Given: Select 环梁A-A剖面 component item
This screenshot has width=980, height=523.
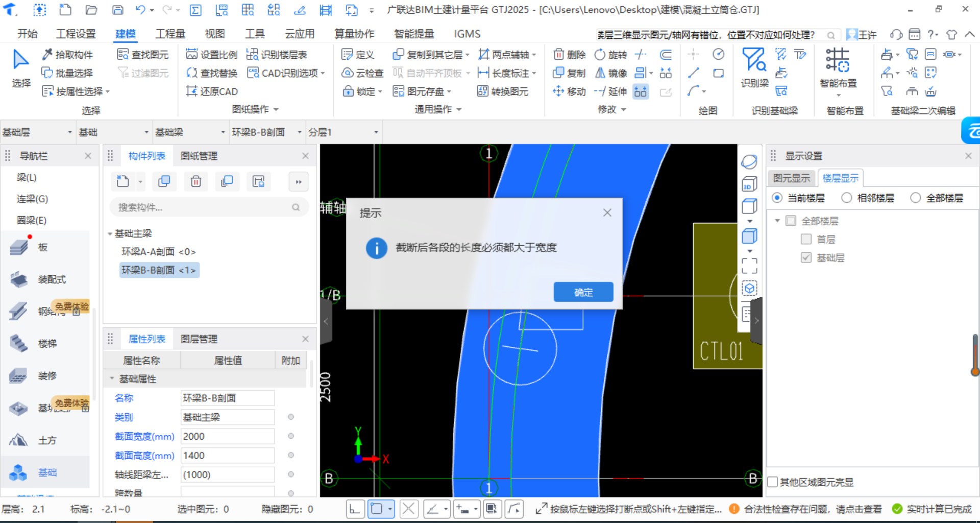Looking at the screenshot, I should 158,251.
